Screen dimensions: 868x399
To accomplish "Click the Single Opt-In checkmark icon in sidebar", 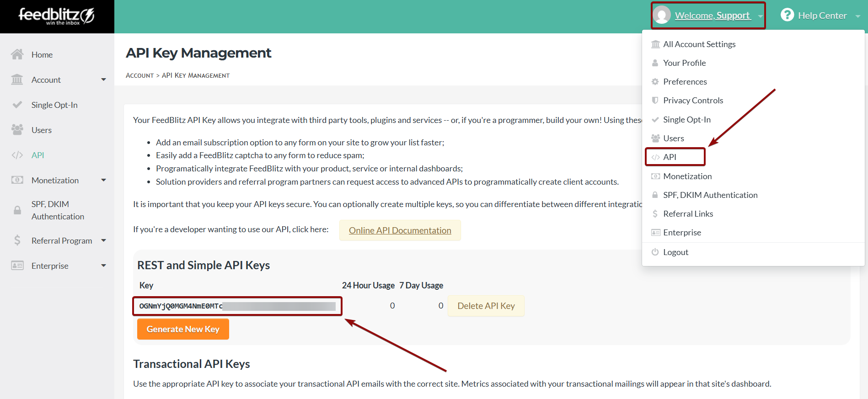I will tap(17, 105).
